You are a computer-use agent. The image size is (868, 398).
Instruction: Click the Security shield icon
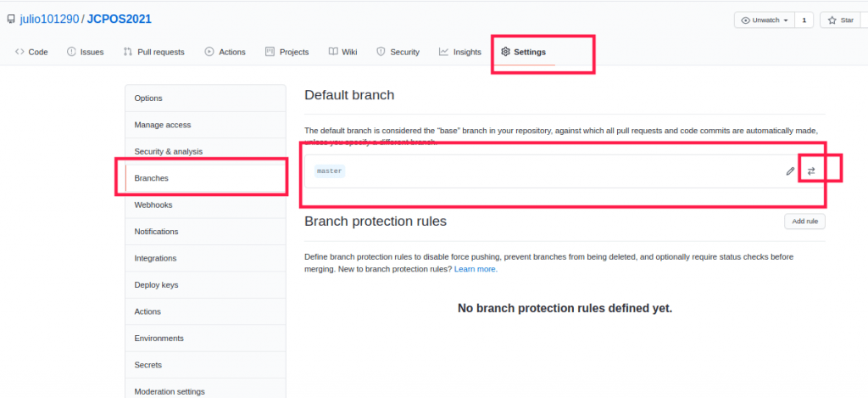point(381,52)
